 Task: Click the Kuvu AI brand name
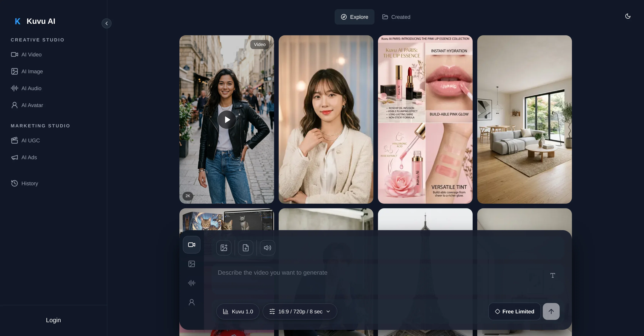[41, 21]
